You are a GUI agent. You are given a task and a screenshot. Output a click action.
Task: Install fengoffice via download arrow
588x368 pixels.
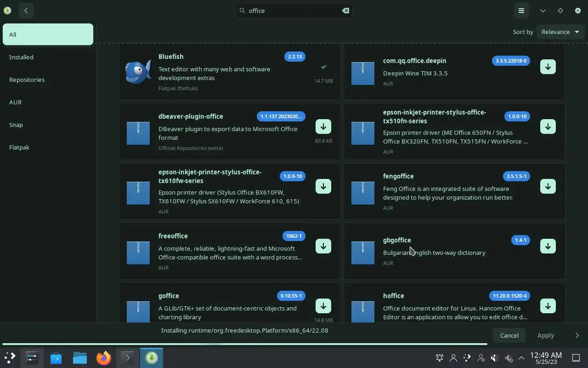548,186
